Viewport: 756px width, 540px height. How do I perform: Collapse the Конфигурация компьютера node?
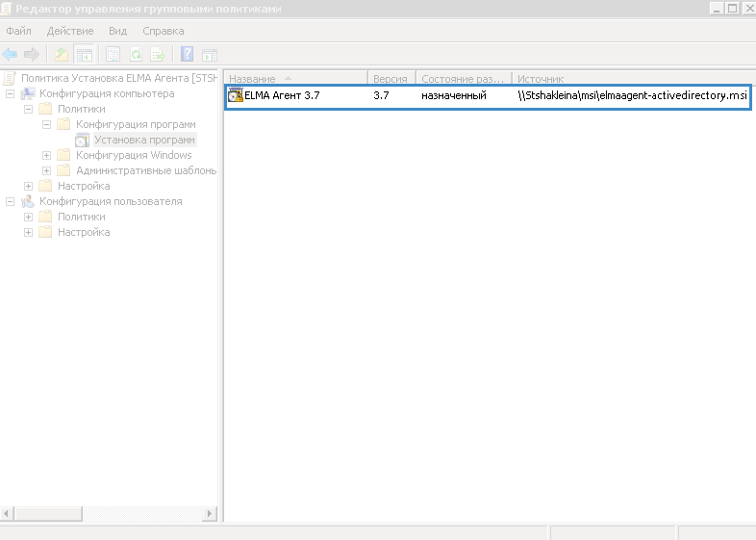coord(11,94)
